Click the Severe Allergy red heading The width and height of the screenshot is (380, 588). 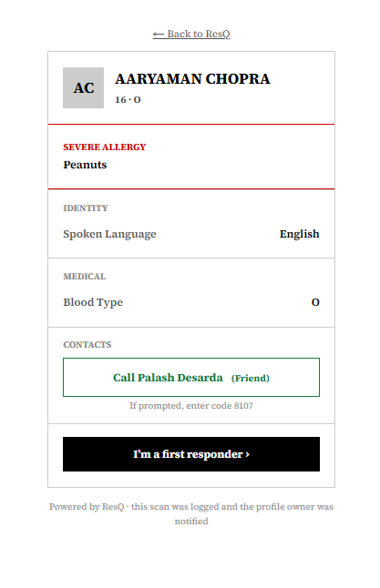click(x=105, y=147)
